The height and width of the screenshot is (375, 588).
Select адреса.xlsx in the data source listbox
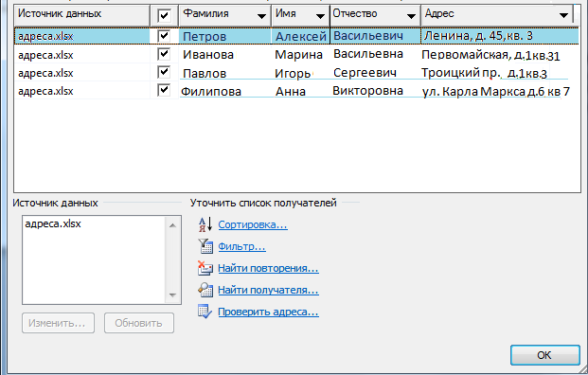pos(53,223)
